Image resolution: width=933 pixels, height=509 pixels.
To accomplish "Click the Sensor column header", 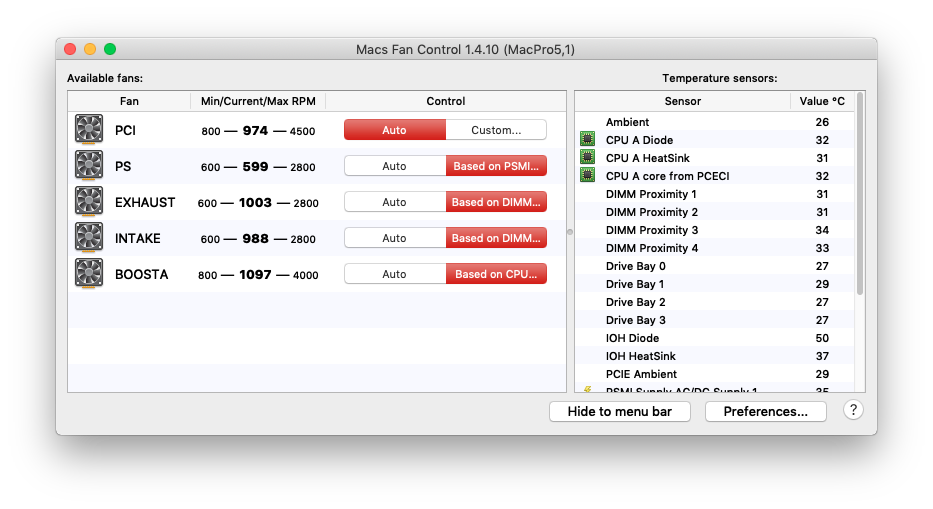I will click(682, 101).
